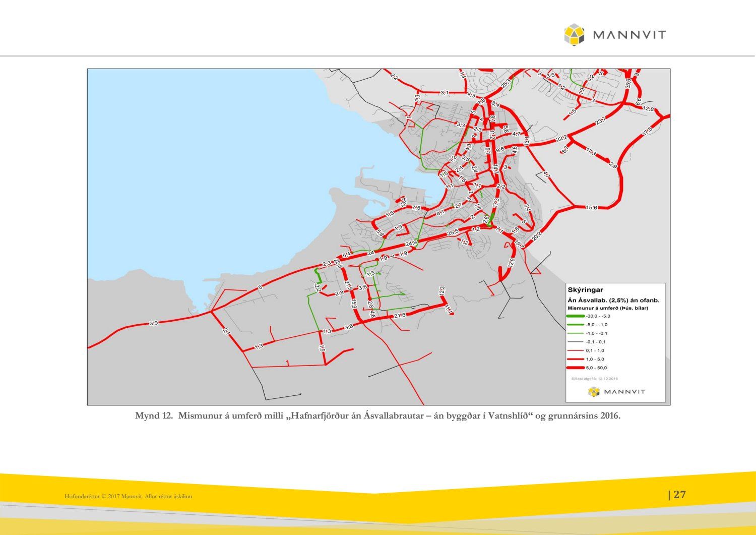Click the 3.9 road label on the map
Viewport: 756px width, 535px height.
154,323
